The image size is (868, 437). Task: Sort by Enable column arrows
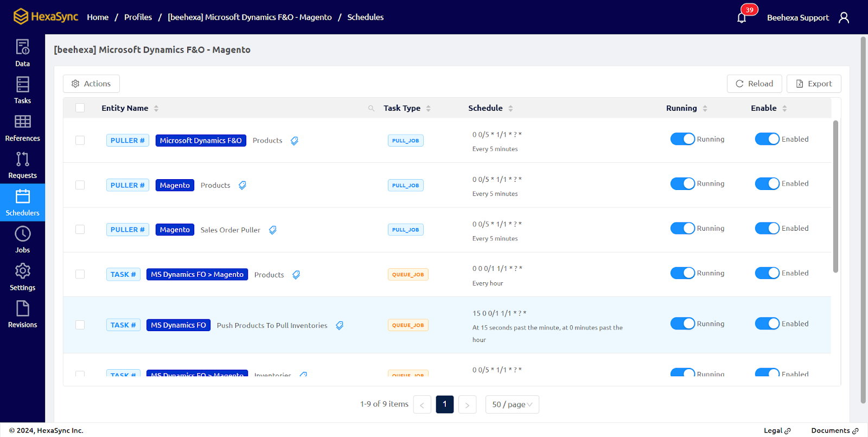[x=784, y=108]
